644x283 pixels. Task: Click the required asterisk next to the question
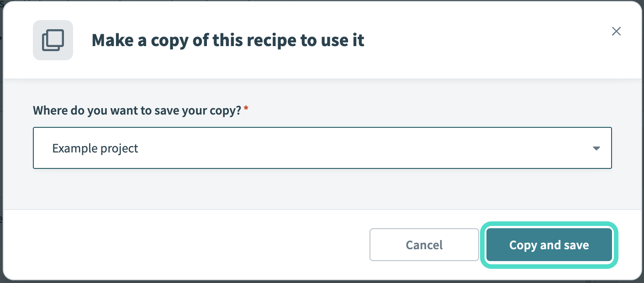[246, 110]
